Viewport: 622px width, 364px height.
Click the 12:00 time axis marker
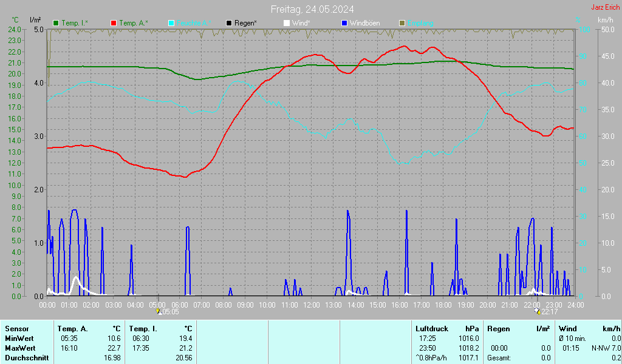pyautogui.click(x=311, y=305)
